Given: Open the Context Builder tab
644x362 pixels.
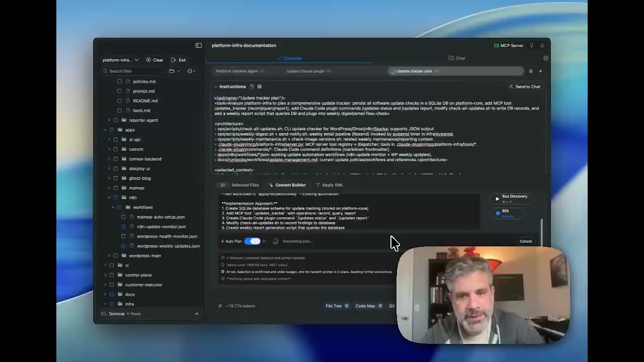Looking at the screenshot, I should pyautogui.click(x=287, y=185).
